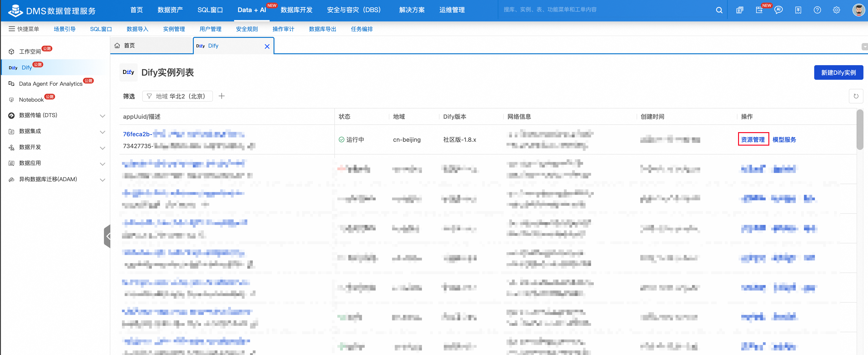Click the 数据导入 shortcut link

(x=137, y=29)
